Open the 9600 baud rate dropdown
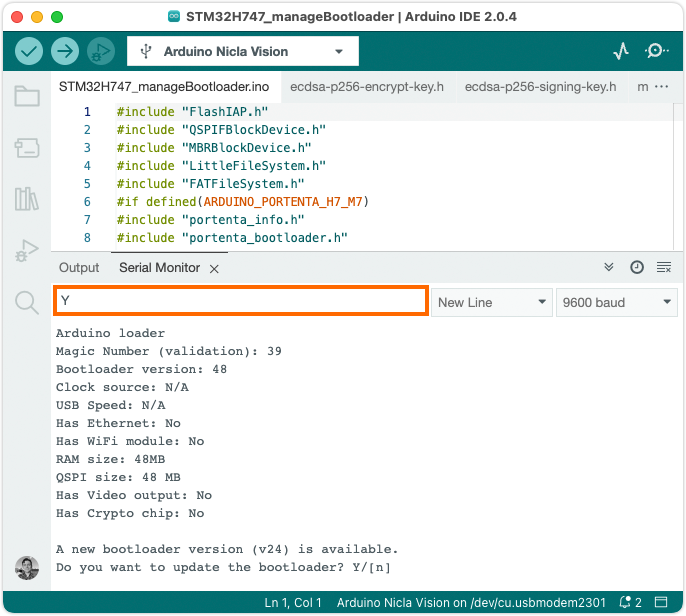The width and height of the screenshot is (686, 616). tap(617, 302)
